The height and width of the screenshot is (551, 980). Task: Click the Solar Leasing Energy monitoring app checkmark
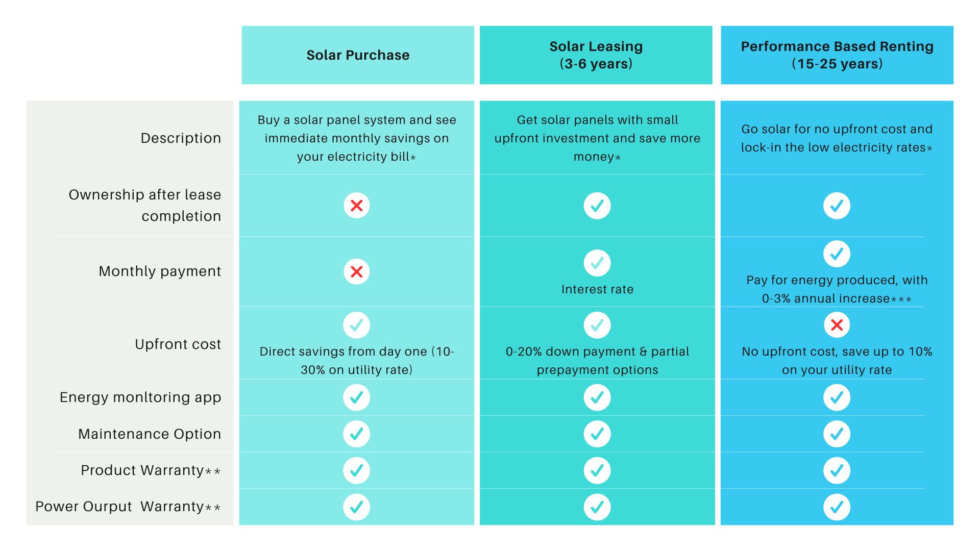(597, 397)
